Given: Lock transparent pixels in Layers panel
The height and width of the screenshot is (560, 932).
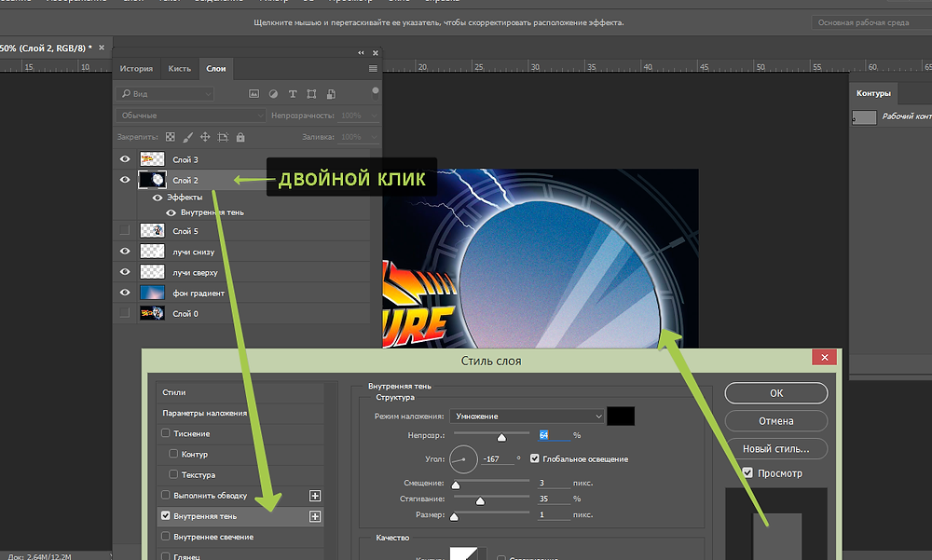Looking at the screenshot, I should coord(171,137).
